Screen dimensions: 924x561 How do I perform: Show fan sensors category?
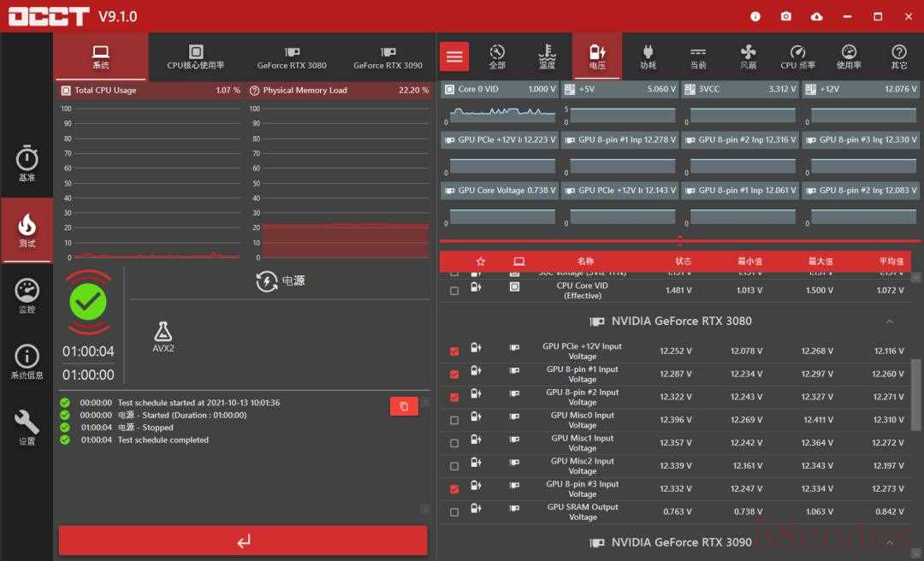pos(748,56)
